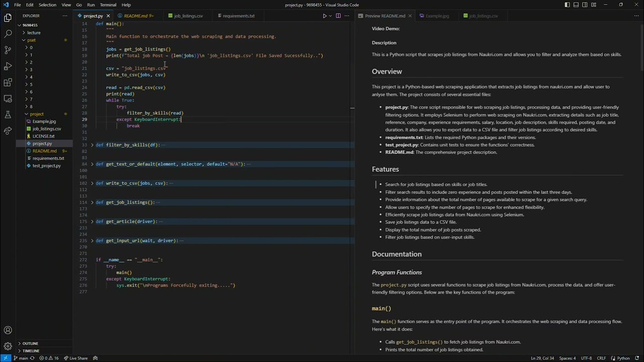This screenshot has height=362, width=644.
Task: Open more actions for left editor group
Action: 346,16
